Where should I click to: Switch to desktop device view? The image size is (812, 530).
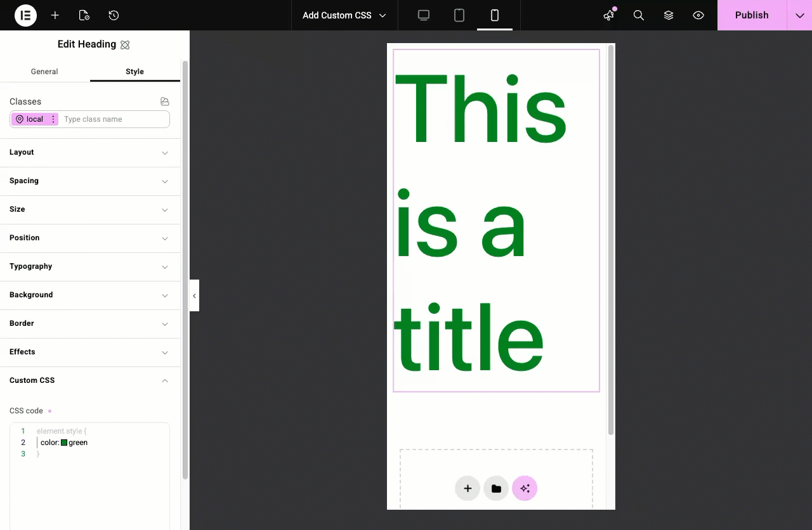pos(424,15)
